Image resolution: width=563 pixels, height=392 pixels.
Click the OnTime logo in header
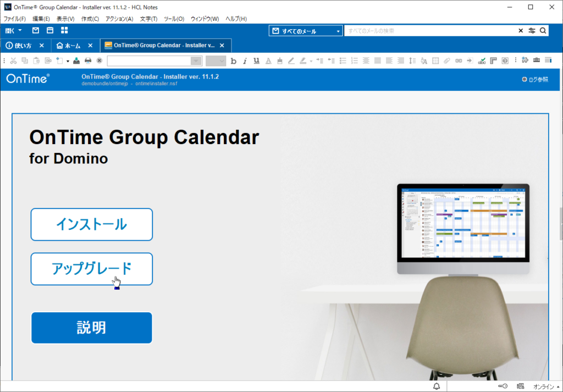point(28,79)
